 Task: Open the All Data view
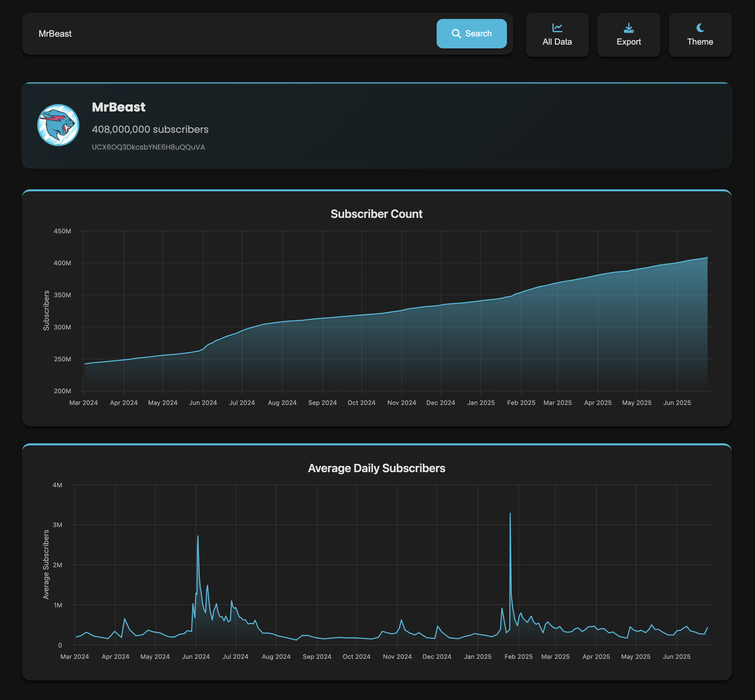coord(557,35)
